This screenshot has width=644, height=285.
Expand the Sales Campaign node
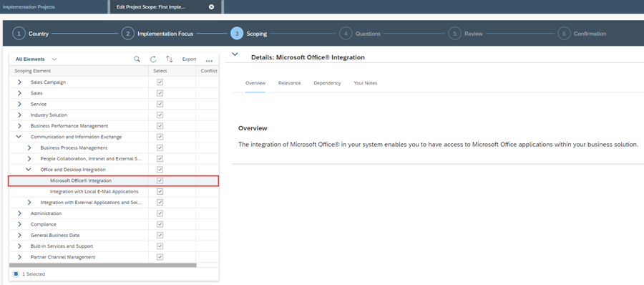pyautogui.click(x=19, y=82)
